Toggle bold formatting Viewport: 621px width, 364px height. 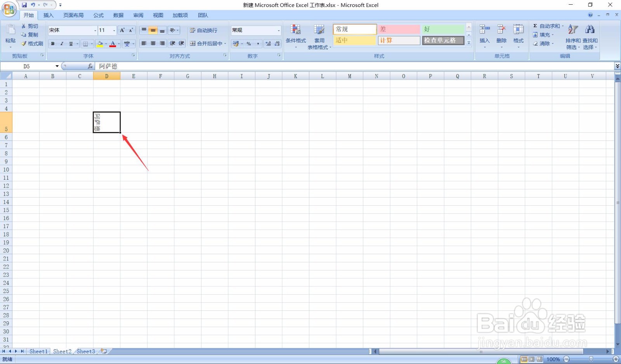pos(53,44)
